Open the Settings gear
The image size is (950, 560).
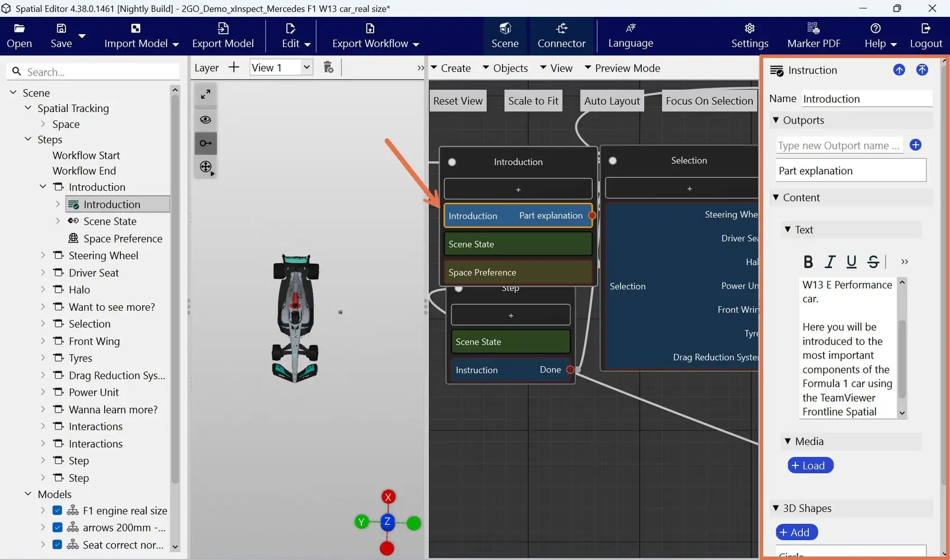point(749,29)
